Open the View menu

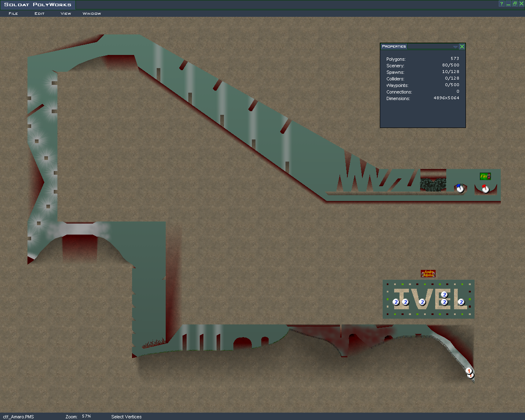66,14
